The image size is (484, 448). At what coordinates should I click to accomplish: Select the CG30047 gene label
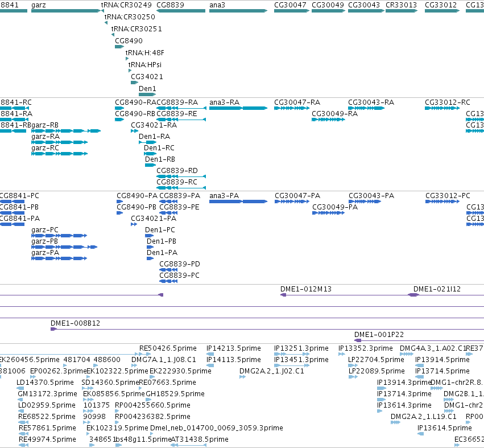click(290, 5)
